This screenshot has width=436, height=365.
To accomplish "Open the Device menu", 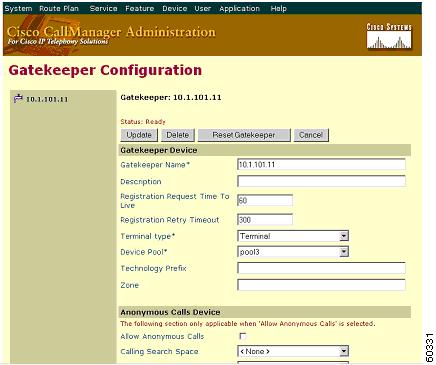I will (x=174, y=8).
